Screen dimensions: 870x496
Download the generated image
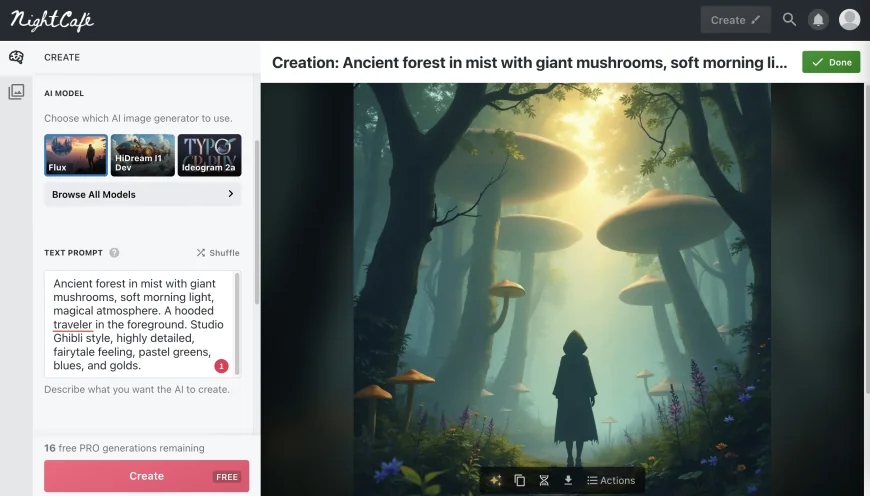tap(568, 480)
